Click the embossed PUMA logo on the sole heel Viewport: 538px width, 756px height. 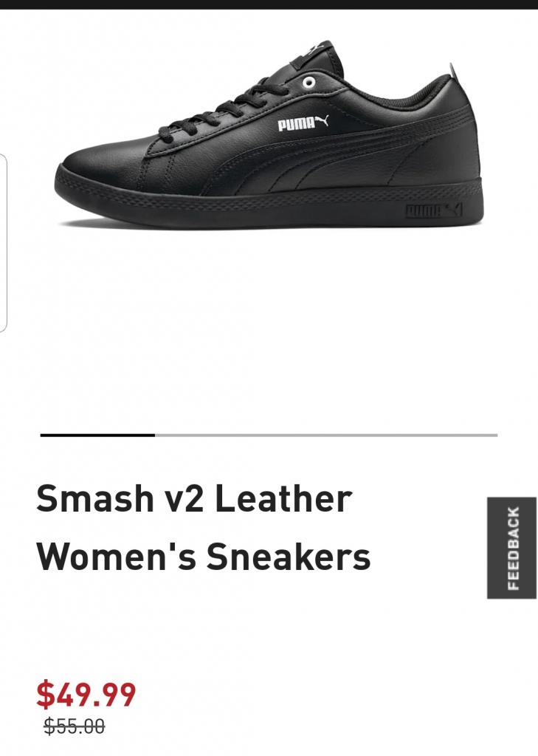coord(433,210)
